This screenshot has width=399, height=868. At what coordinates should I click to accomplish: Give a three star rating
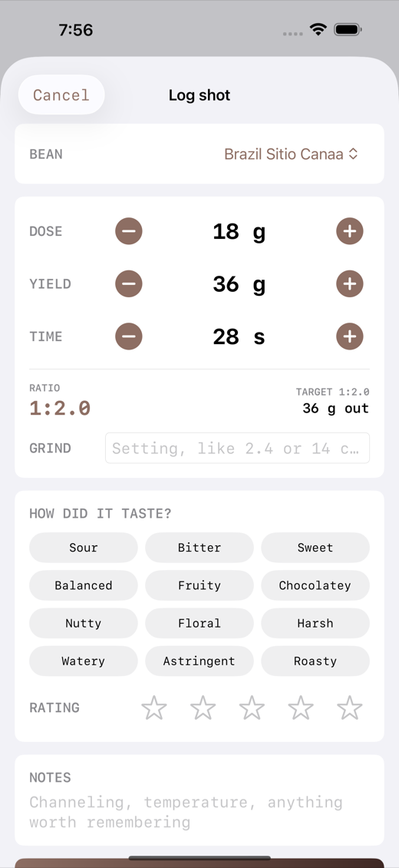252,708
